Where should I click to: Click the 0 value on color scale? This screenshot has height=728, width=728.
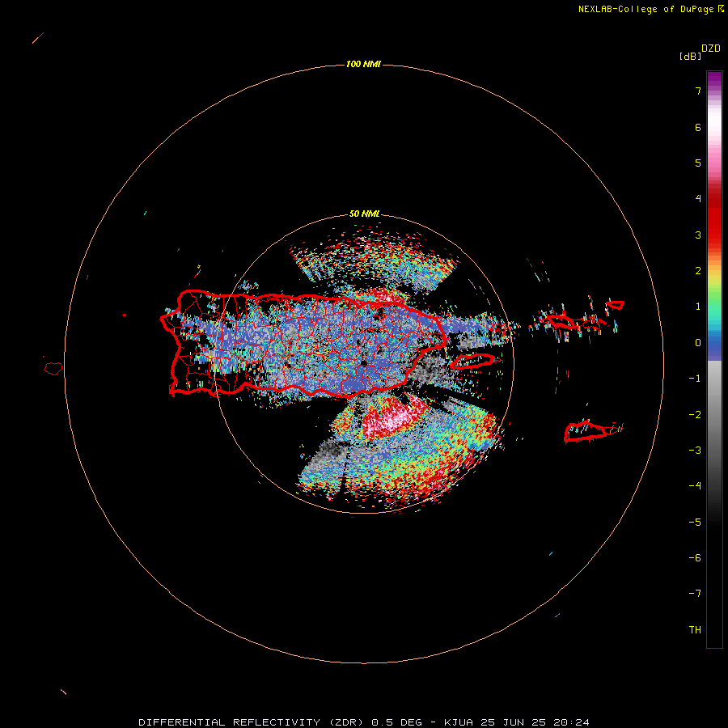(698, 343)
